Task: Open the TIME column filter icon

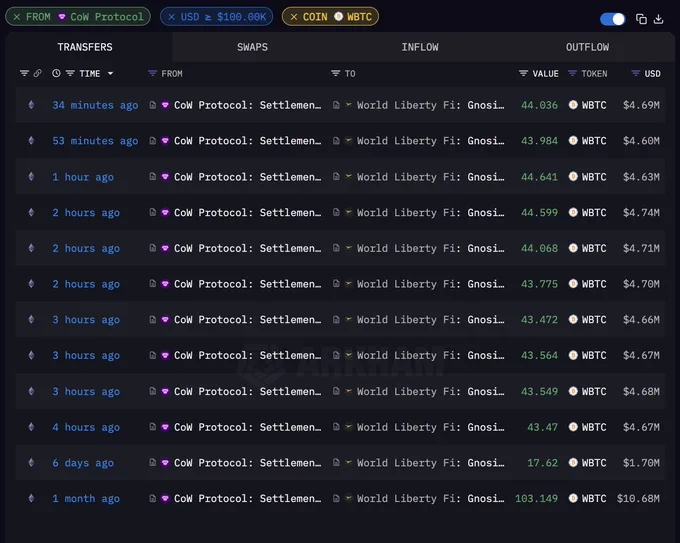Action: [x=70, y=73]
